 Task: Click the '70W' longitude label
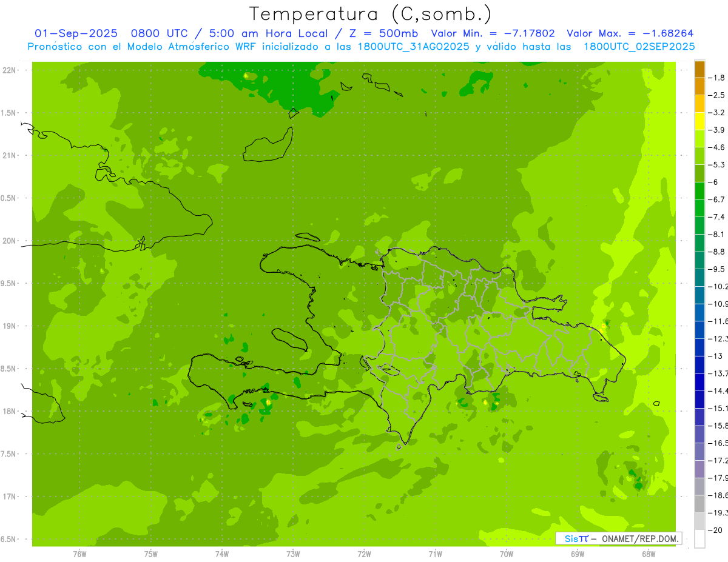[507, 554]
